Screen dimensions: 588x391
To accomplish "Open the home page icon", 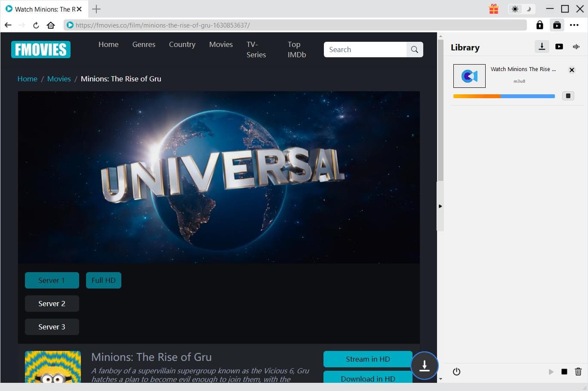I will pos(51,25).
